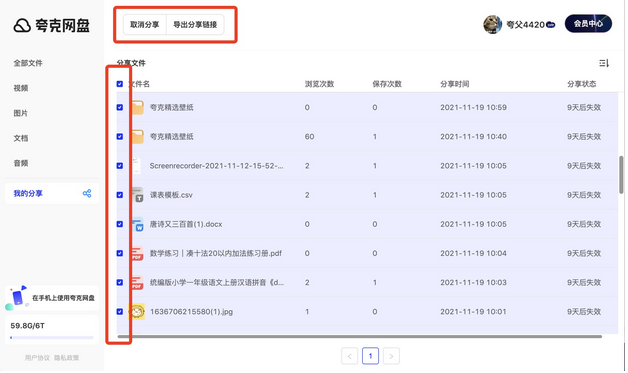
Task: Click the view count 60
Action: point(311,137)
